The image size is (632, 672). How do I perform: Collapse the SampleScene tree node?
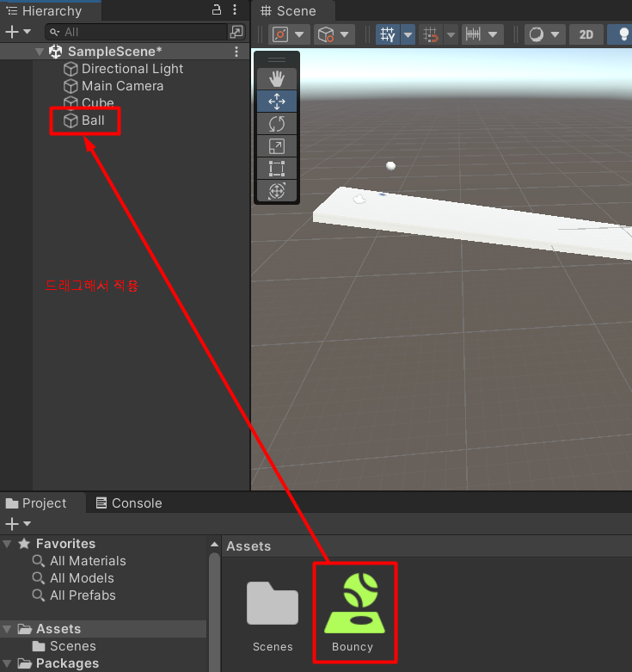40,52
